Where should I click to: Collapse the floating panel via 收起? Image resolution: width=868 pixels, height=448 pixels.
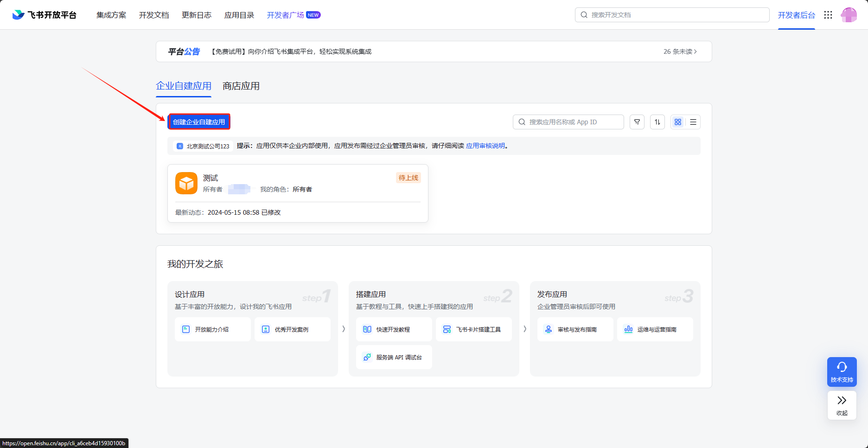pos(842,405)
